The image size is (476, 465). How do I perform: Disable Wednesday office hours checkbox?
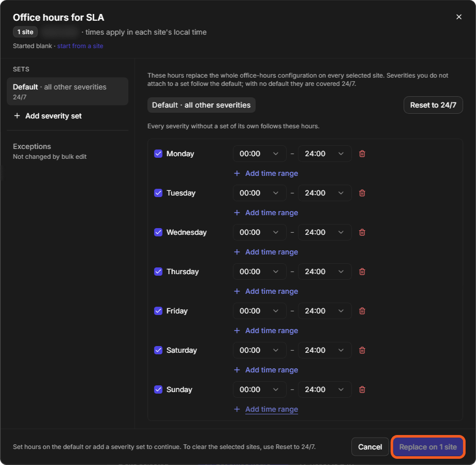point(158,232)
